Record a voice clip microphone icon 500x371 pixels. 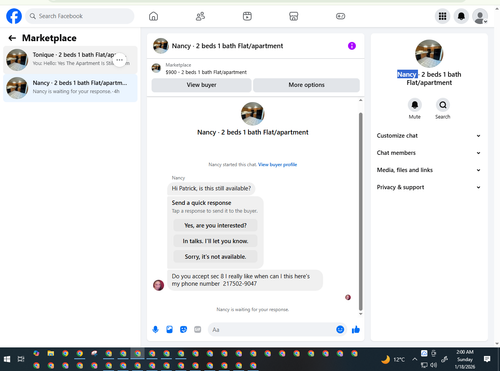coord(155,330)
